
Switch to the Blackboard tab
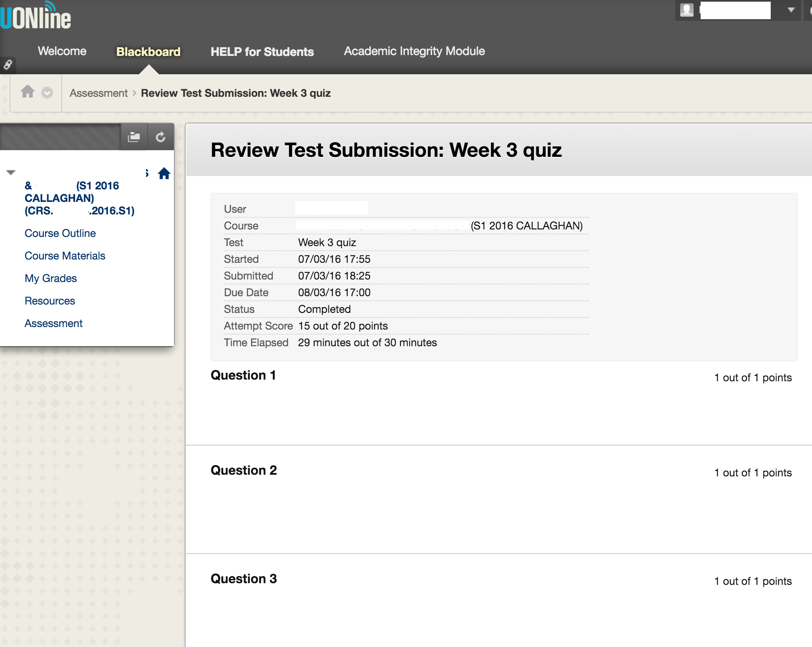tap(148, 52)
